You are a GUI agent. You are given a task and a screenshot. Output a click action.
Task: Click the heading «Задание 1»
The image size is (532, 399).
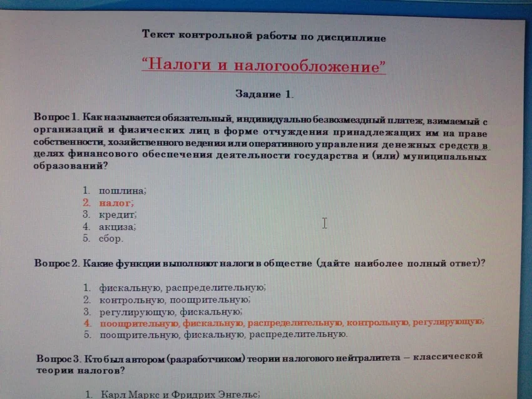tap(264, 95)
